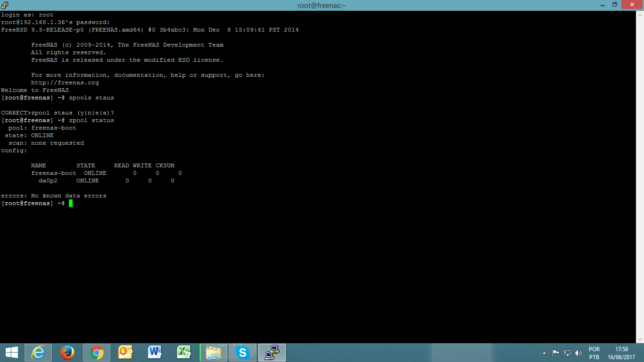Click "errors: No known data errors" line
Image resolution: width=644 pixels, height=362 pixels.
(x=54, y=196)
